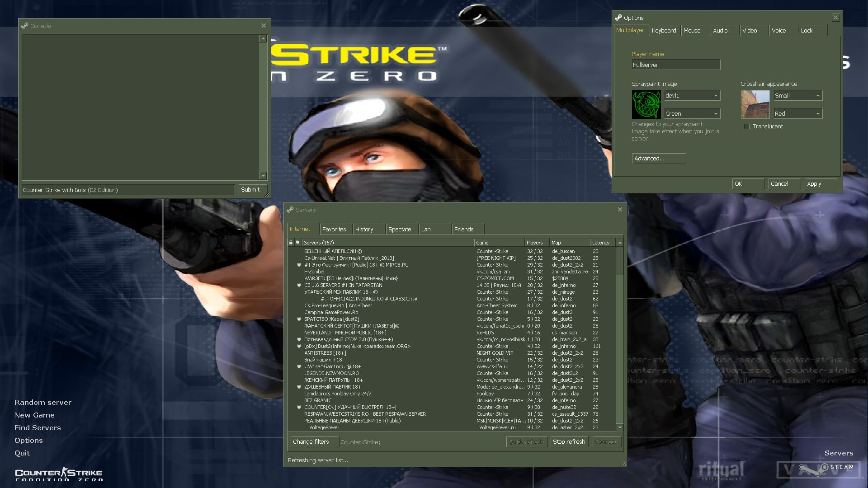The height and width of the screenshot is (488, 868).
Task: Select the F-Zombie server row
Action: pyautogui.click(x=452, y=272)
